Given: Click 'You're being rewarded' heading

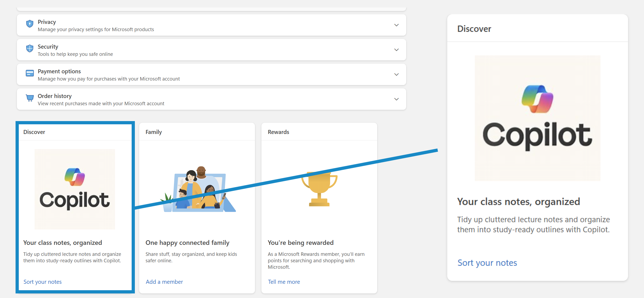Looking at the screenshot, I should pos(301,243).
